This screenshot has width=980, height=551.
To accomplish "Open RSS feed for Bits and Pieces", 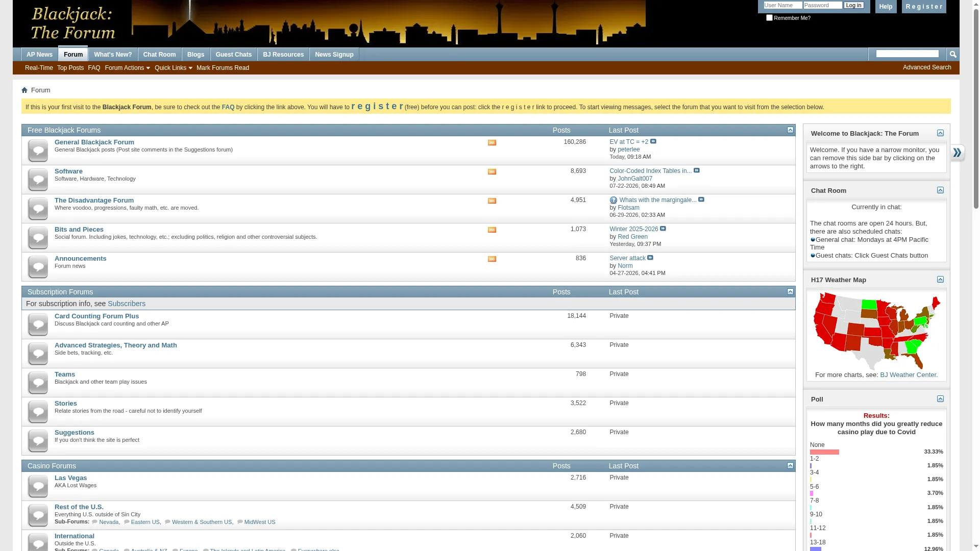I will (x=492, y=230).
